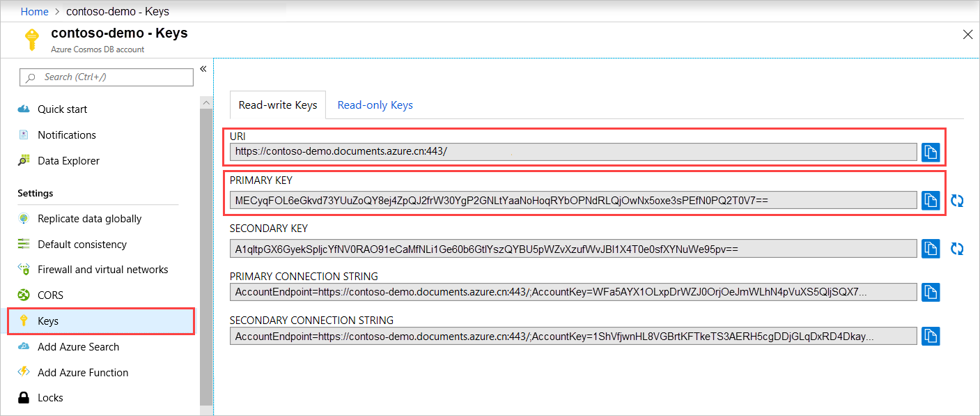Click the sidebar Search input box

(107, 77)
